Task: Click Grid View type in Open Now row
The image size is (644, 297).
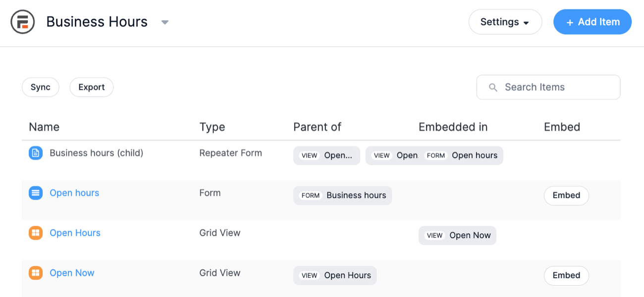Action: [219, 273]
